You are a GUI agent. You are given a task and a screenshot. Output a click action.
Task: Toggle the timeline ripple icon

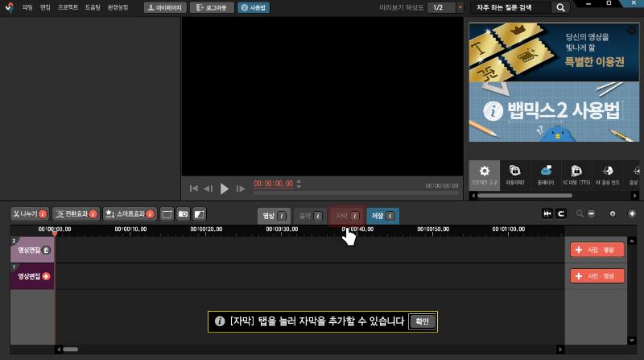click(547, 213)
